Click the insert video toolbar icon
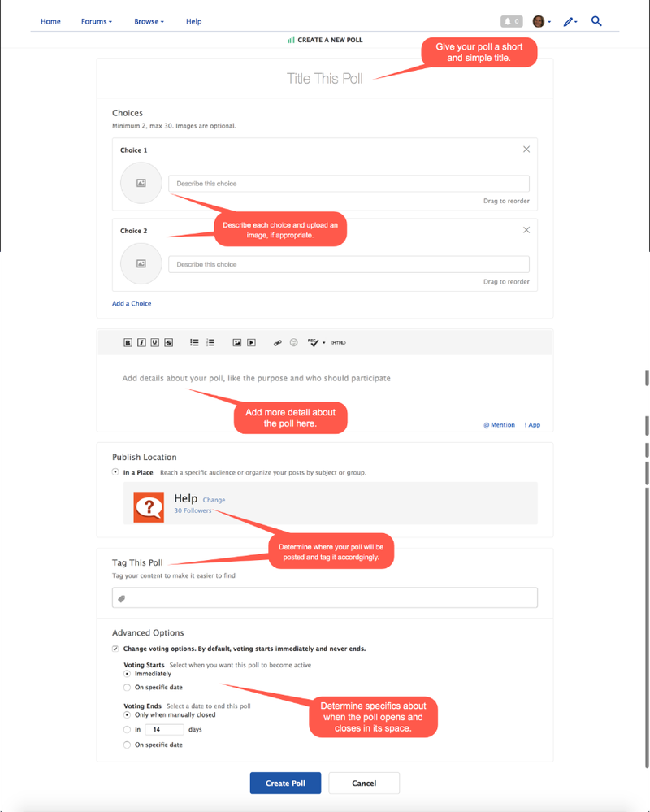 tap(252, 343)
